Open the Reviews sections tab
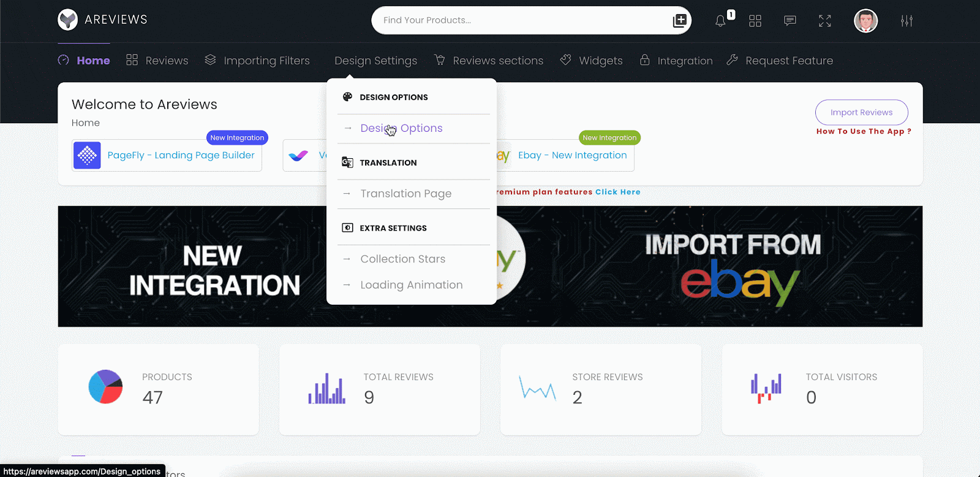Screen dimensions: 980x477 (x=498, y=61)
